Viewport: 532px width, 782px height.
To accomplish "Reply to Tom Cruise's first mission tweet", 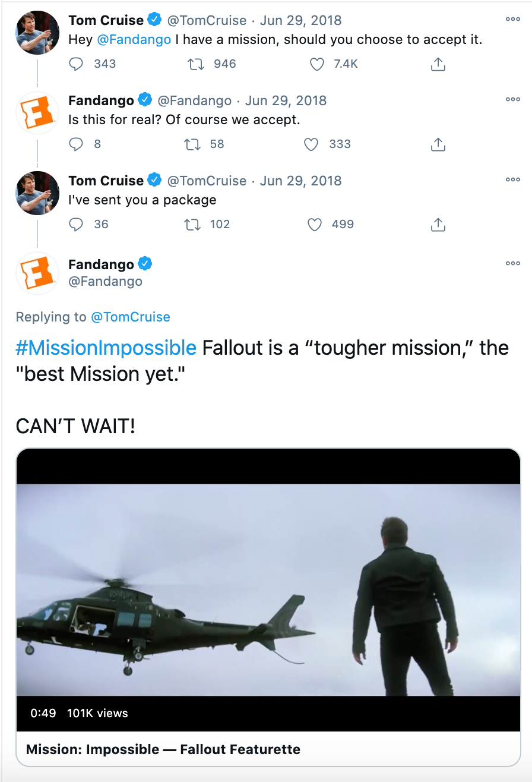I will tap(76, 64).
